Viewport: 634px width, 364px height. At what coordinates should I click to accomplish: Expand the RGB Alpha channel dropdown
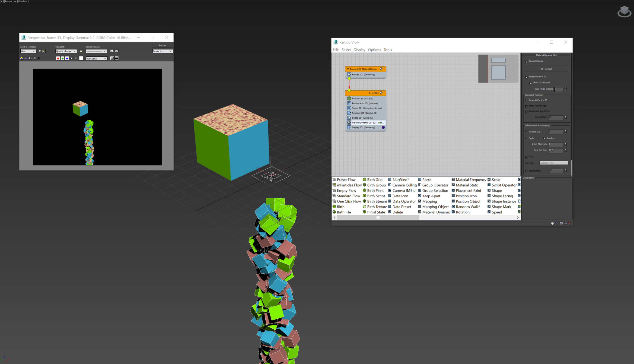tap(96, 58)
